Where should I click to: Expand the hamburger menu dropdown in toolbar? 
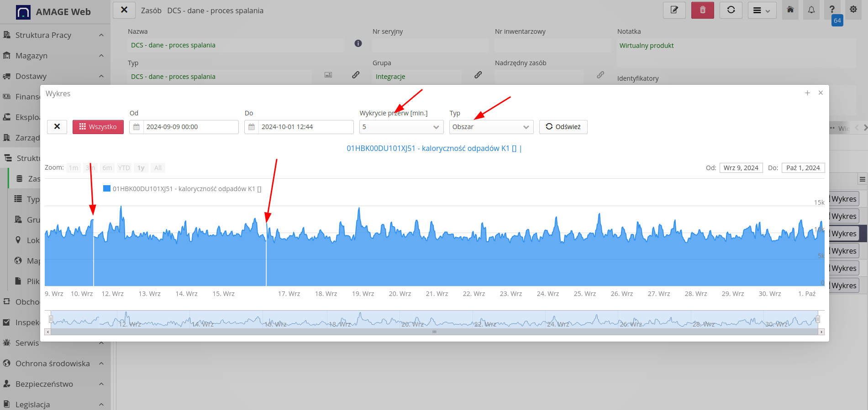coord(762,10)
